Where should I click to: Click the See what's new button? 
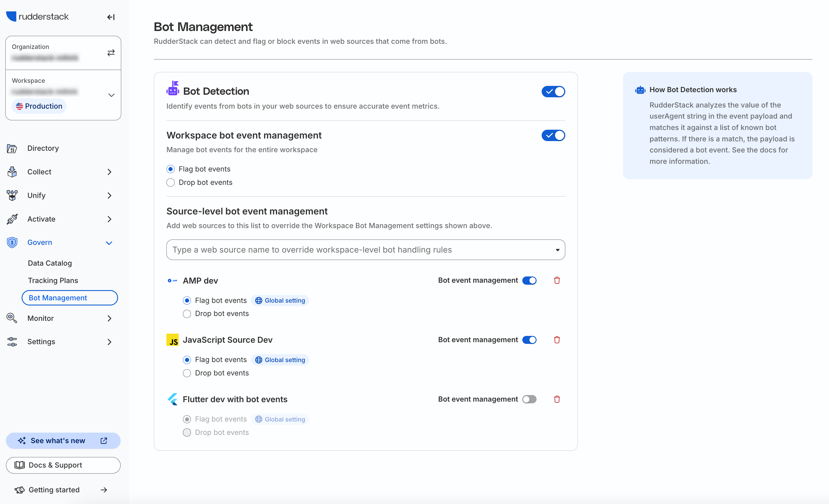pos(63,441)
